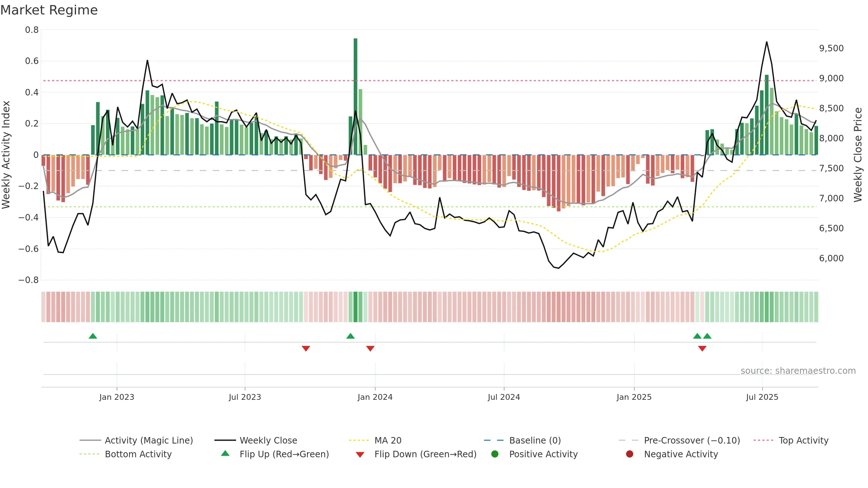Click the −0.8 activity axis label
868x488 pixels.
tap(29, 280)
